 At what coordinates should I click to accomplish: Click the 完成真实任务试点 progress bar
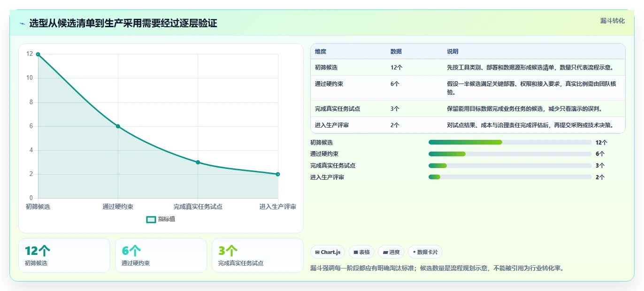point(510,166)
